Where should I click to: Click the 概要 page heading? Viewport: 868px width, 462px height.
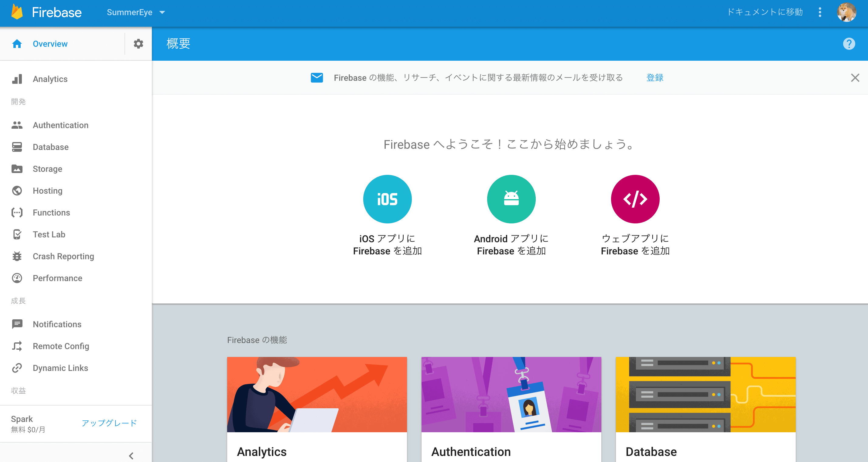point(178,44)
